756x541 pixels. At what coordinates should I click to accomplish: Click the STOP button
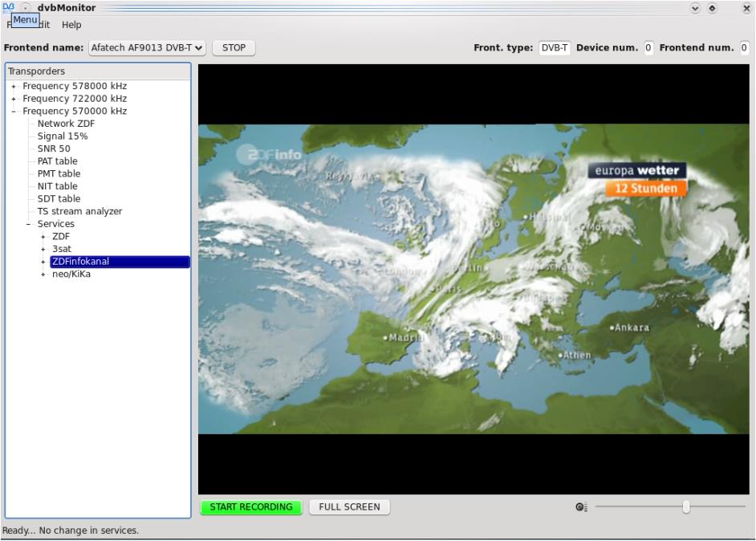234,47
